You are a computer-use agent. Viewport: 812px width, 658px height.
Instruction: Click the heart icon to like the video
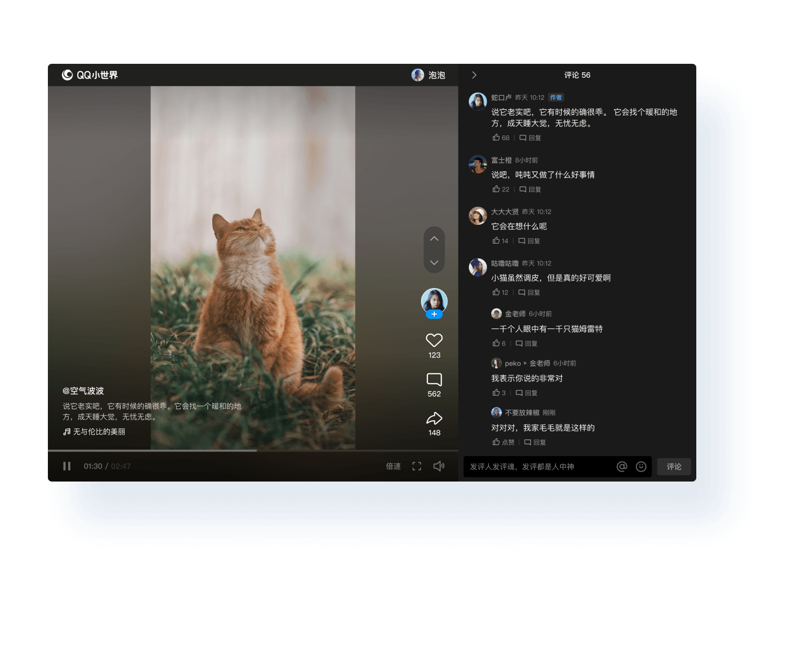tap(434, 340)
